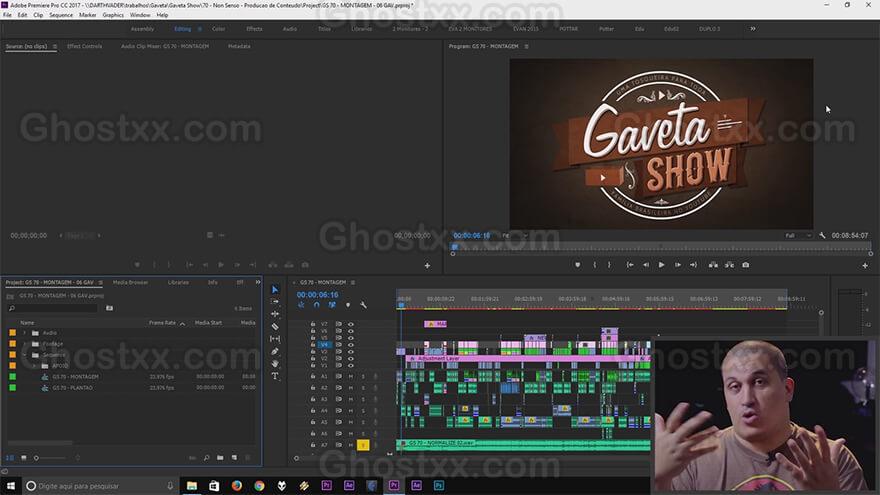880x495 pixels.
Task: Open timeline display settings wrench
Action: point(364,305)
